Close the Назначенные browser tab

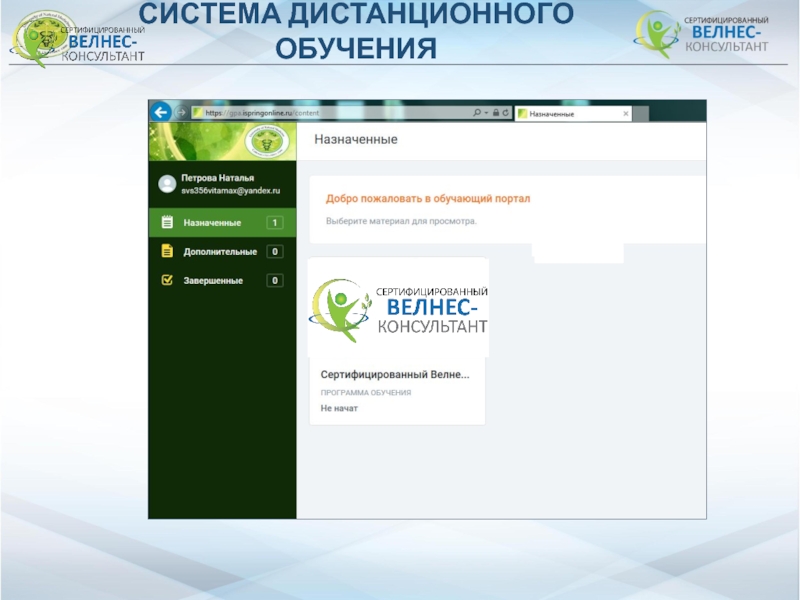coord(626,114)
